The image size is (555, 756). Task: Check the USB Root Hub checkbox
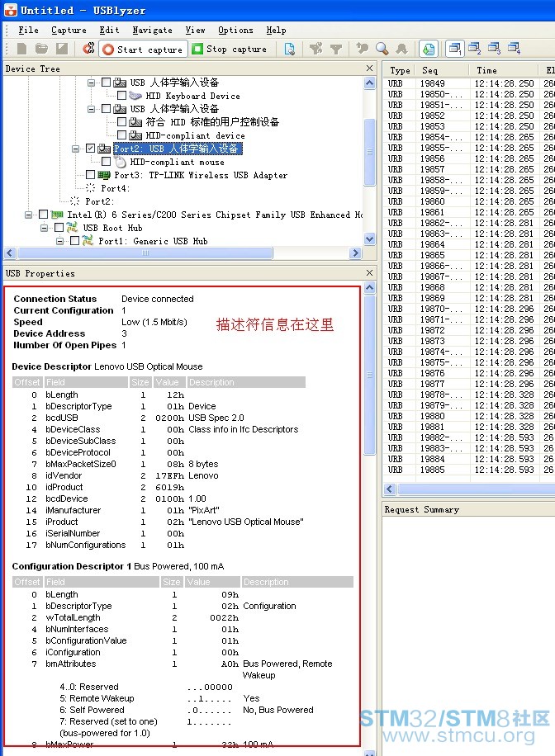(59, 227)
